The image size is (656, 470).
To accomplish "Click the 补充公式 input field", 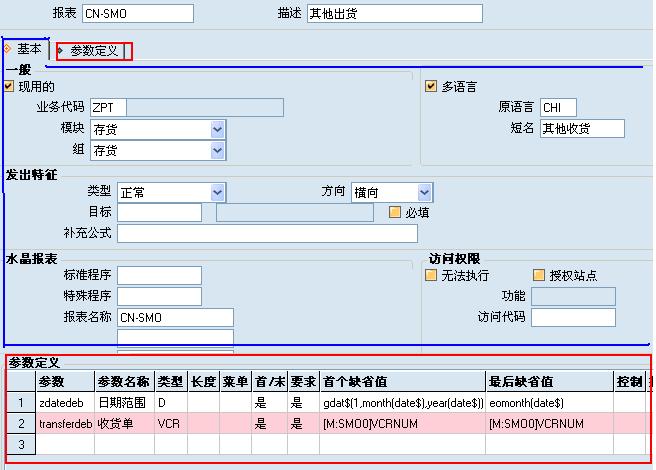I will click(x=266, y=233).
